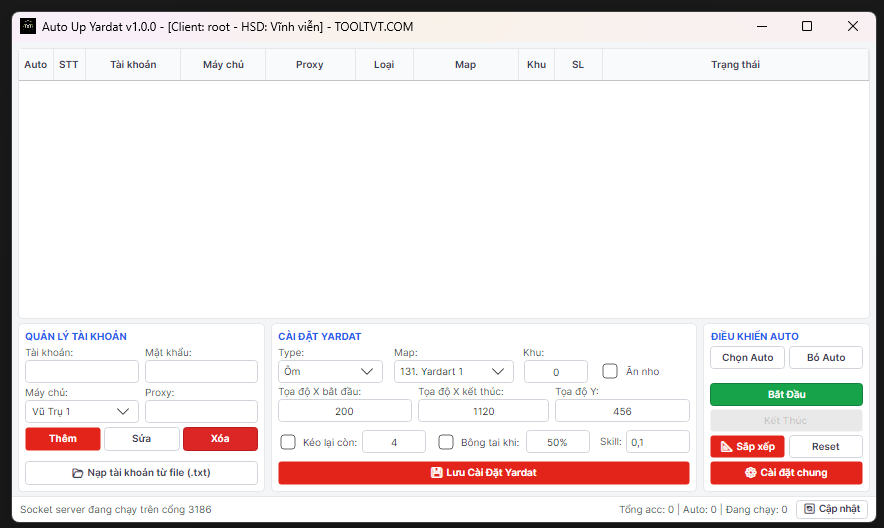Click the green Bắt Đầu button
This screenshot has width=884, height=528.
(786, 394)
